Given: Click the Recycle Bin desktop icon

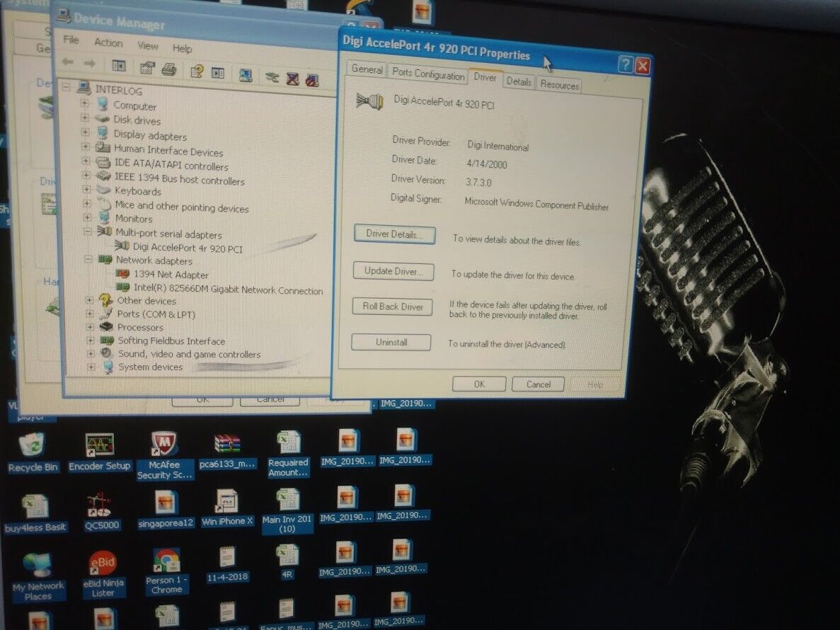Looking at the screenshot, I should pyautogui.click(x=33, y=453).
